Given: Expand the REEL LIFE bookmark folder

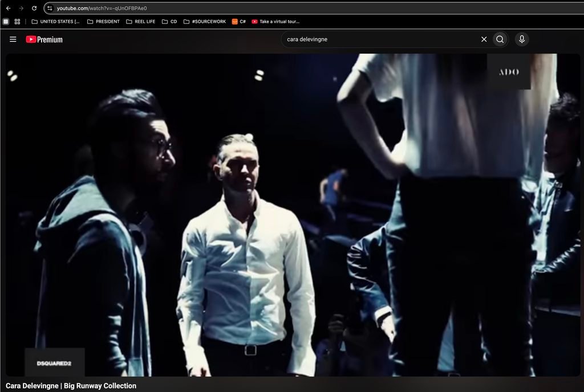Looking at the screenshot, I should tap(141, 22).
